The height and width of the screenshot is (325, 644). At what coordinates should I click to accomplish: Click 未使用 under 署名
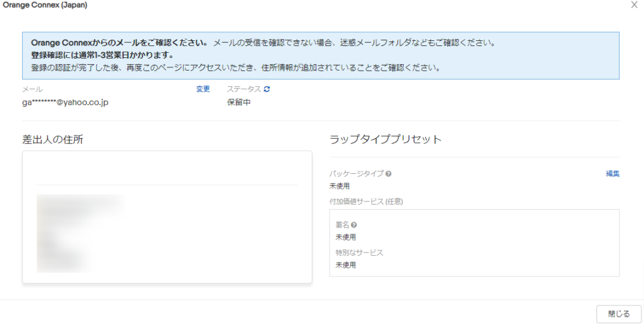345,237
